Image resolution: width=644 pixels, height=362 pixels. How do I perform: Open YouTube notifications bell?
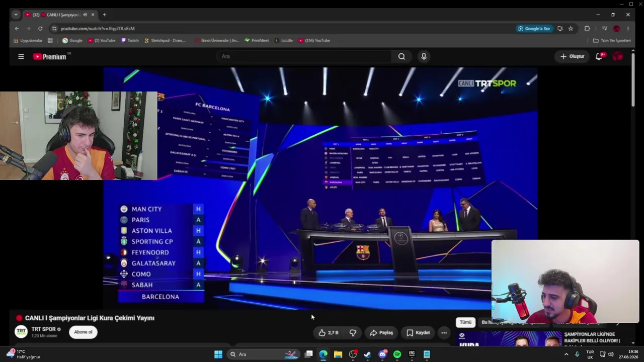(x=599, y=56)
